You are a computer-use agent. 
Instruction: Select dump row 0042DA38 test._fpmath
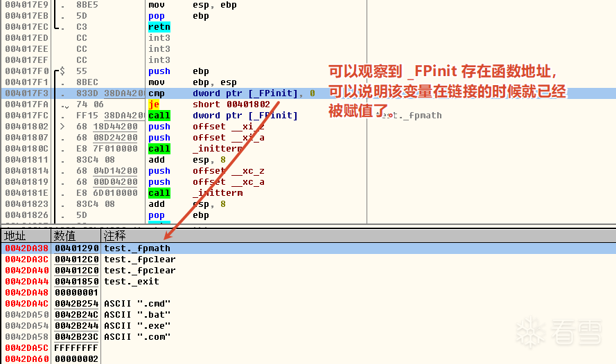308,248
